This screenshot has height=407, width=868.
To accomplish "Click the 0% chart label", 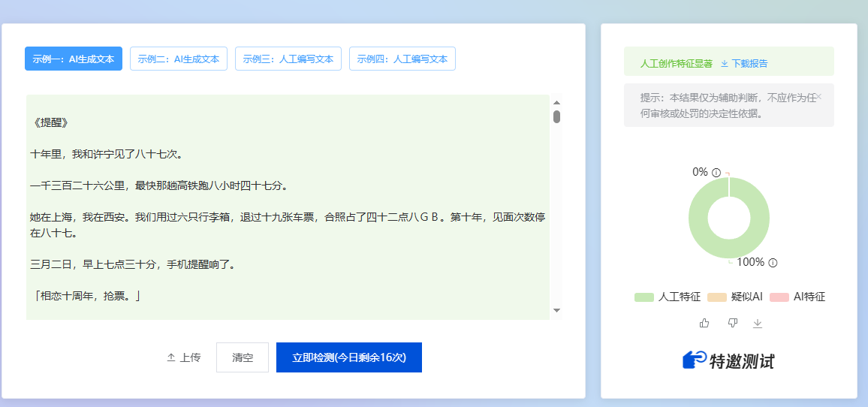I will tap(700, 172).
